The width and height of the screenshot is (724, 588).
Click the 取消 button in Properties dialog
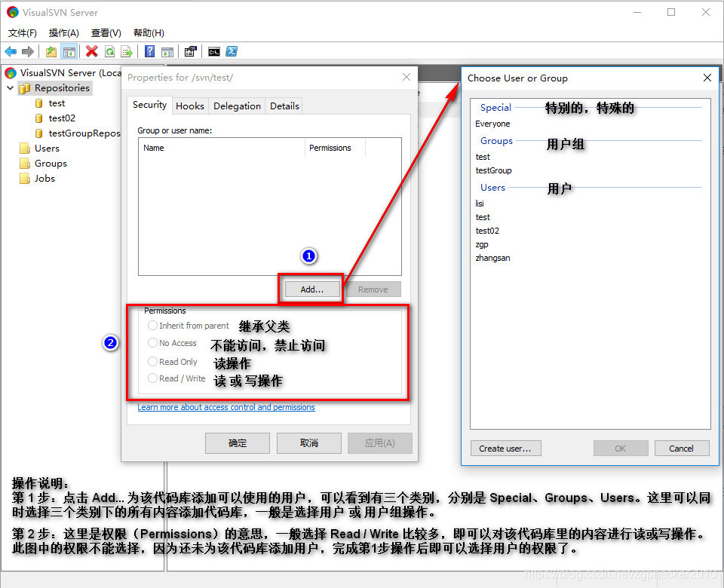(309, 443)
